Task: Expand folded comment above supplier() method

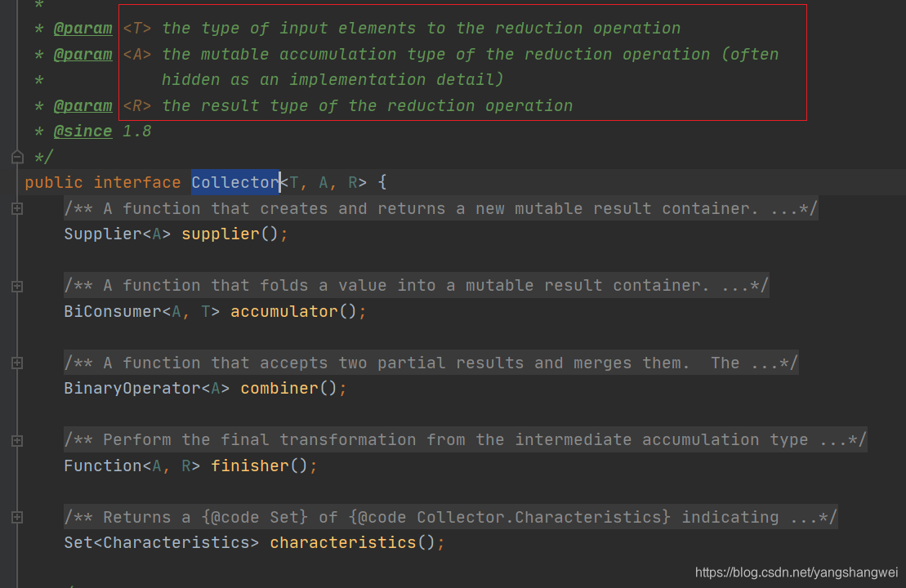Action: coord(17,208)
